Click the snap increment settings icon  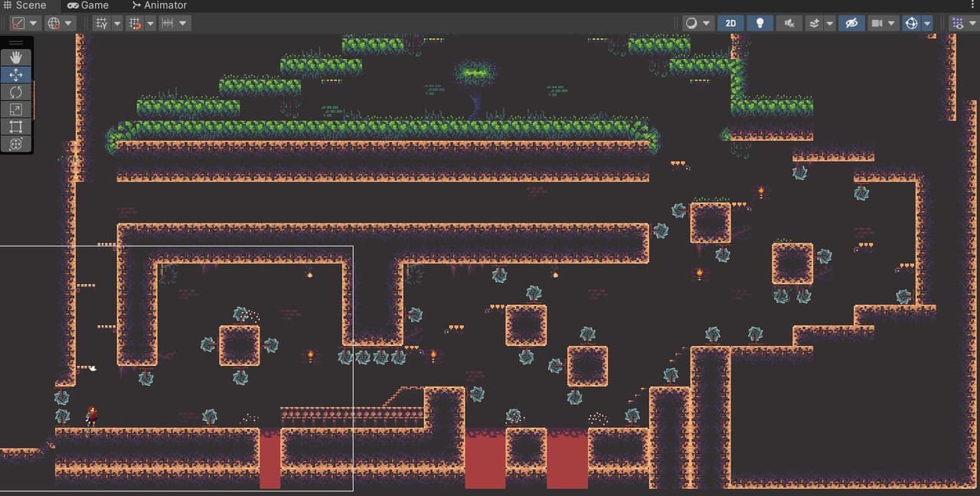tap(167, 23)
